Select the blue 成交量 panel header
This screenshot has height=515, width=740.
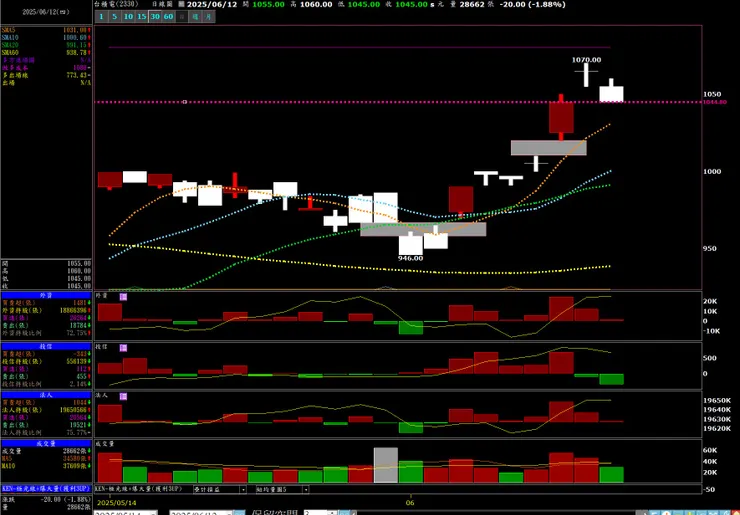[46, 444]
